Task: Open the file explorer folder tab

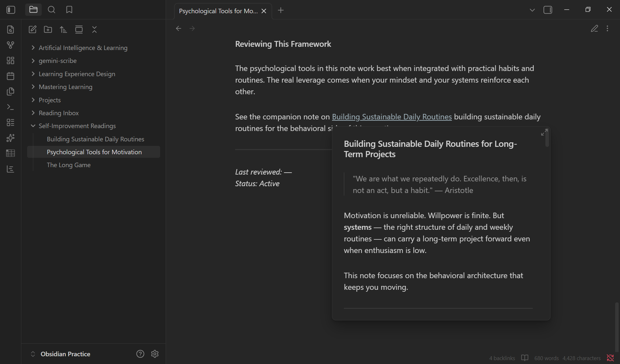Action: point(33,10)
